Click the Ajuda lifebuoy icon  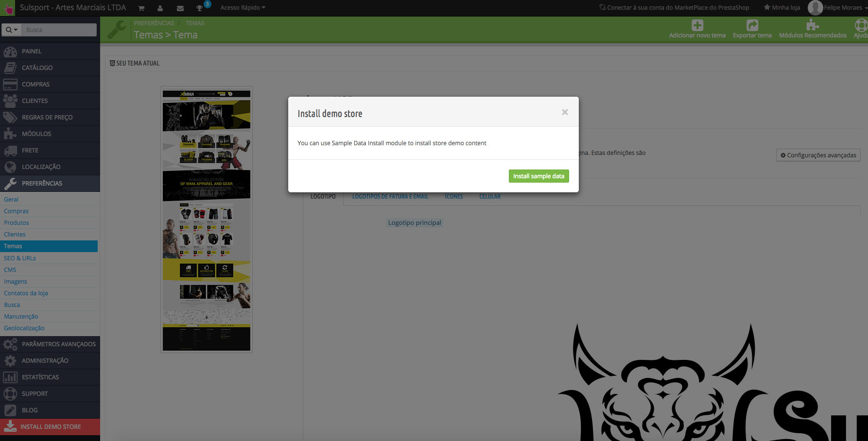[861, 25]
